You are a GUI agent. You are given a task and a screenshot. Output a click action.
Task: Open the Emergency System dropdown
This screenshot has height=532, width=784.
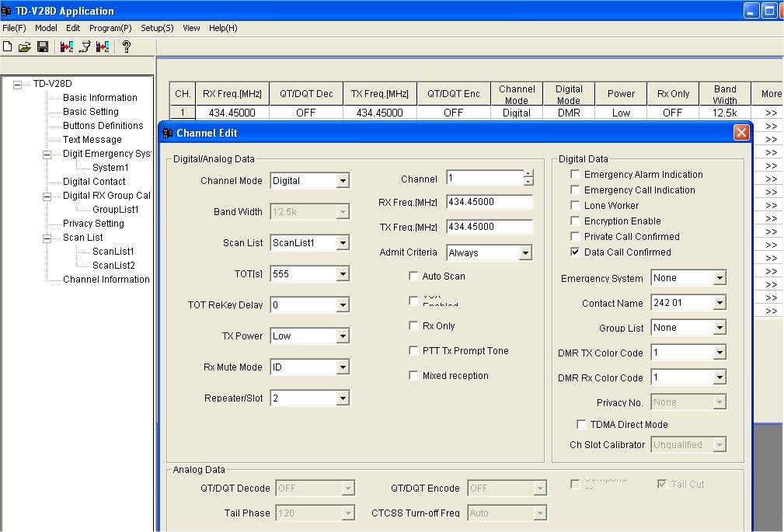[x=719, y=277]
